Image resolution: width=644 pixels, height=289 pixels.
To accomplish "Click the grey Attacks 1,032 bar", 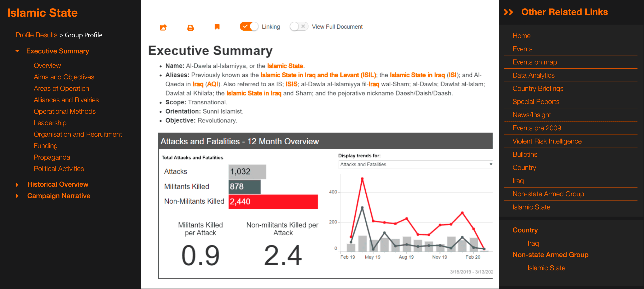I will tap(247, 172).
